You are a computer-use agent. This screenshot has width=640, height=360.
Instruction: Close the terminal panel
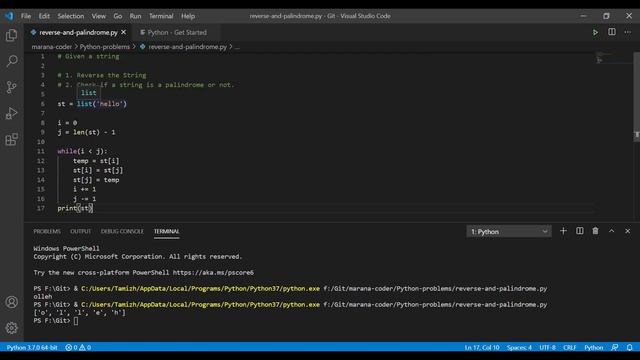pyautogui.click(x=627, y=231)
